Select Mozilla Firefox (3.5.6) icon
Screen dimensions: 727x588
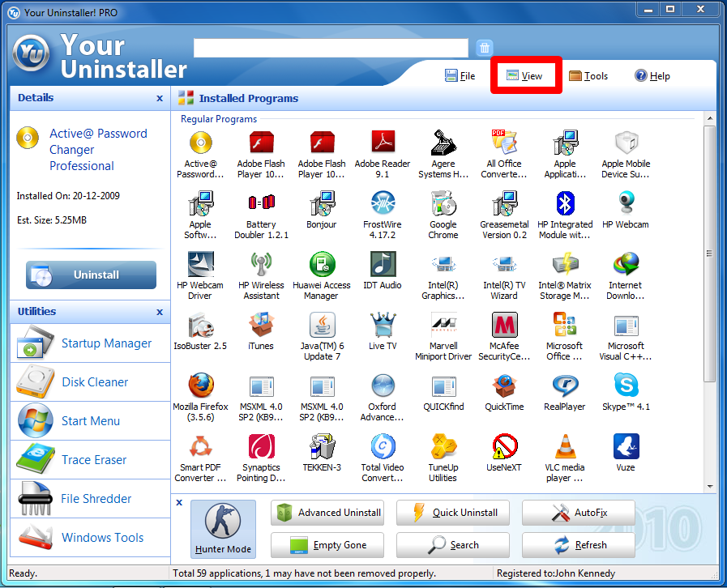coord(200,386)
